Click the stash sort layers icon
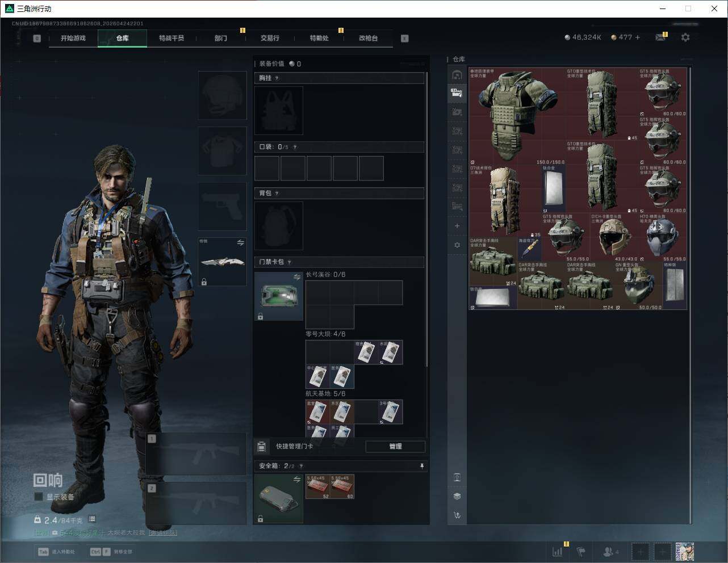Viewport: 728px width, 563px height. click(457, 496)
